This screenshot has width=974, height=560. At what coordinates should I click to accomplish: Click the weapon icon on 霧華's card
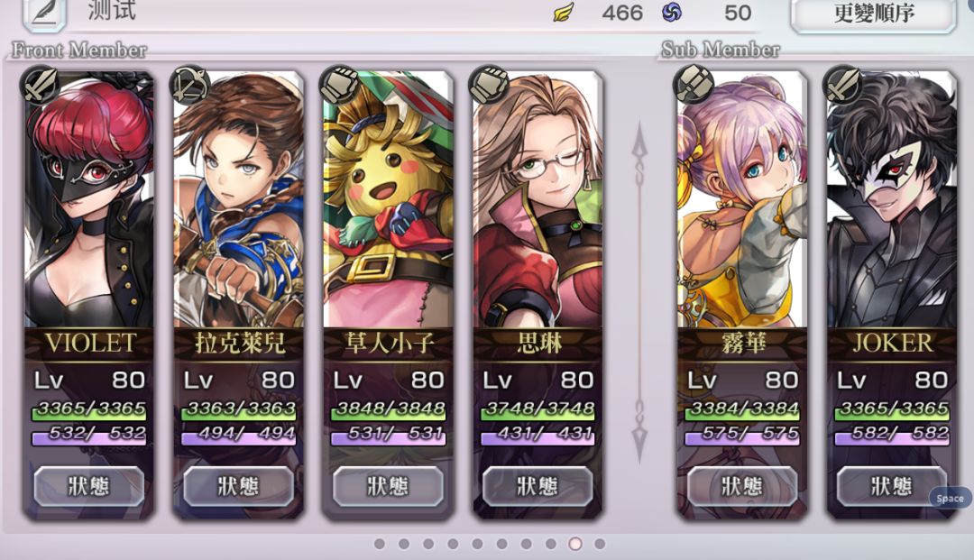click(694, 85)
